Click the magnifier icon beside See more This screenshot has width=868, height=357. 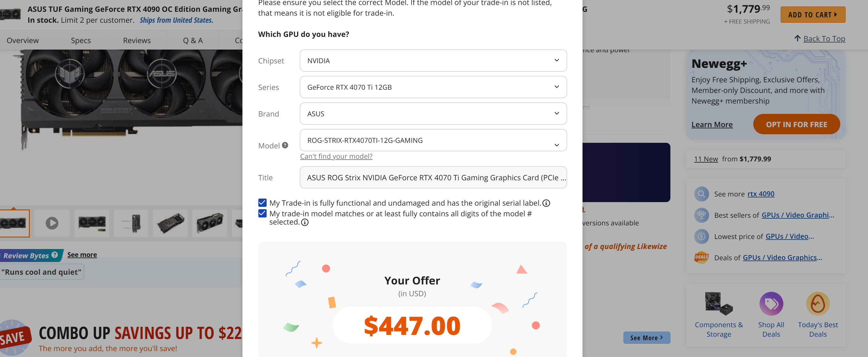(701, 194)
